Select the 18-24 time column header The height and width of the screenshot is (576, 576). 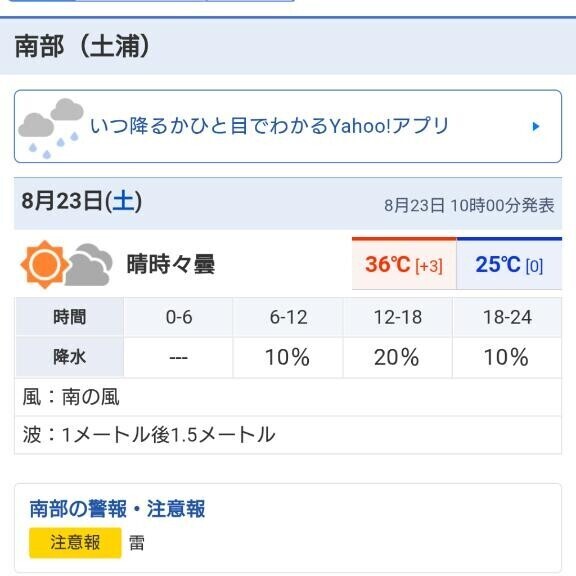click(507, 317)
